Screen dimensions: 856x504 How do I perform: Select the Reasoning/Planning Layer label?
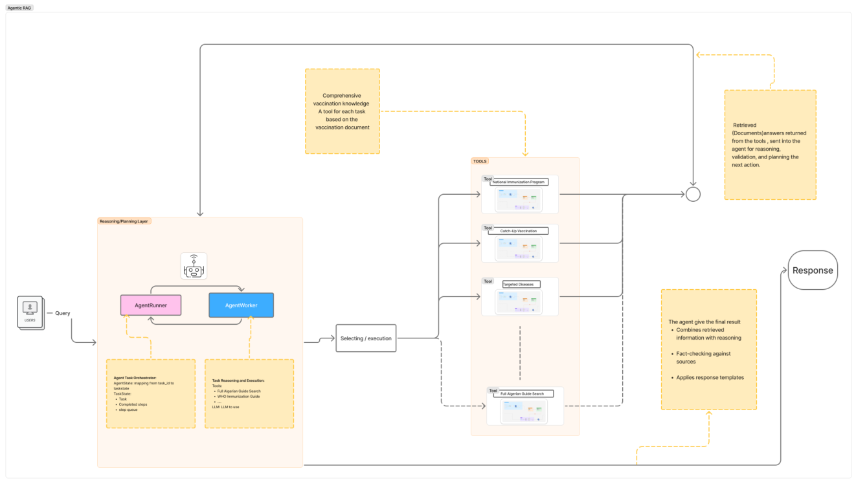click(124, 221)
